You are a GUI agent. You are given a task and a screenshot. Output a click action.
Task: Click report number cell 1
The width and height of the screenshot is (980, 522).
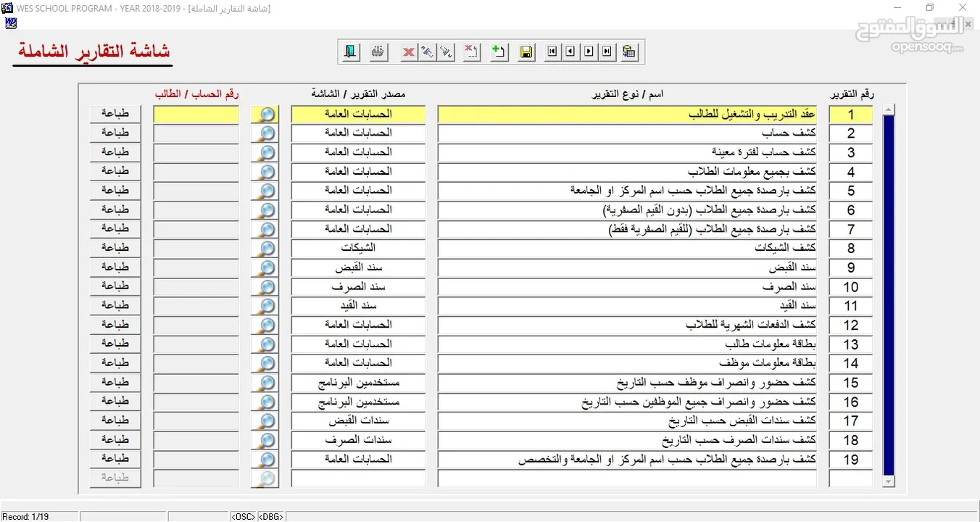(x=851, y=115)
